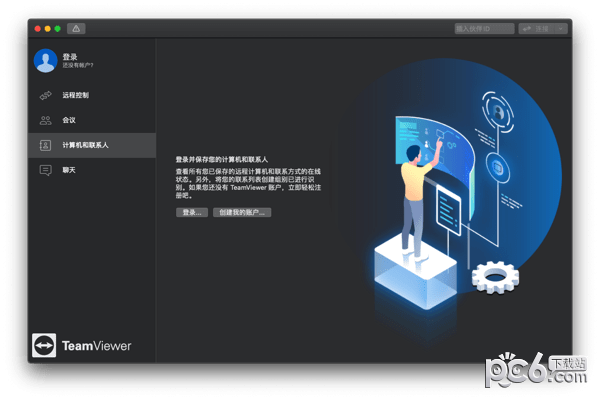
Task: Click the 连接 connect button
Action: (x=537, y=29)
